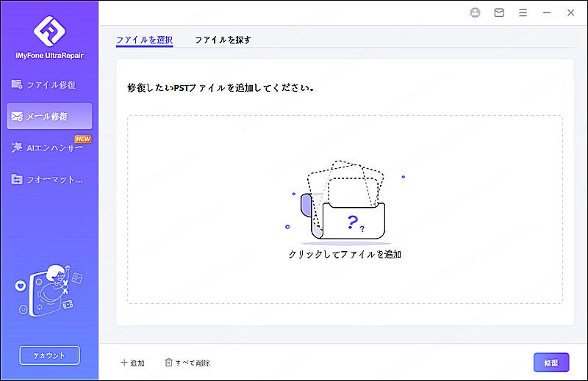Screen dimensions: 588x381
Task: Click the AIエンハンサー sidebar icon
Action: coord(16,148)
